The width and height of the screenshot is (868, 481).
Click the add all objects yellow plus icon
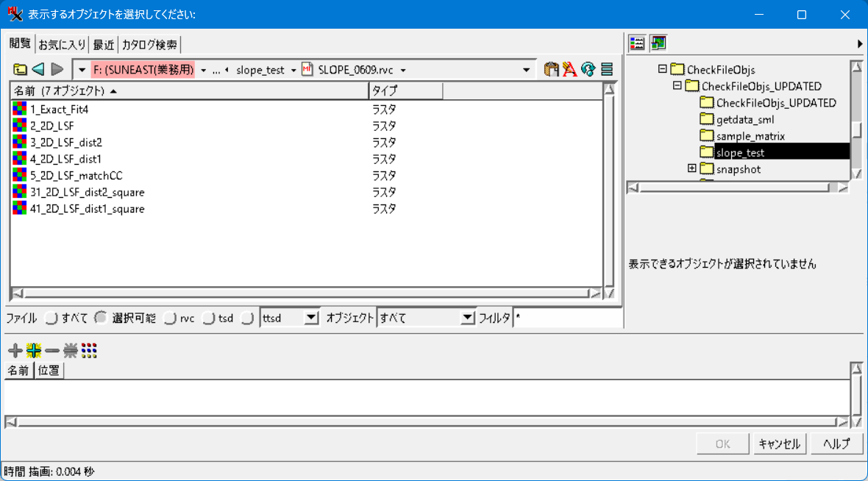coord(34,350)
